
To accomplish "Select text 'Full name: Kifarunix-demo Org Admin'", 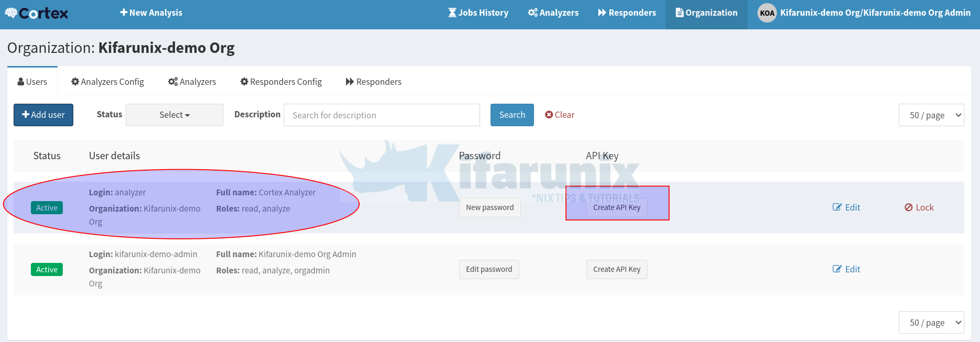I will tap(286, 254).
